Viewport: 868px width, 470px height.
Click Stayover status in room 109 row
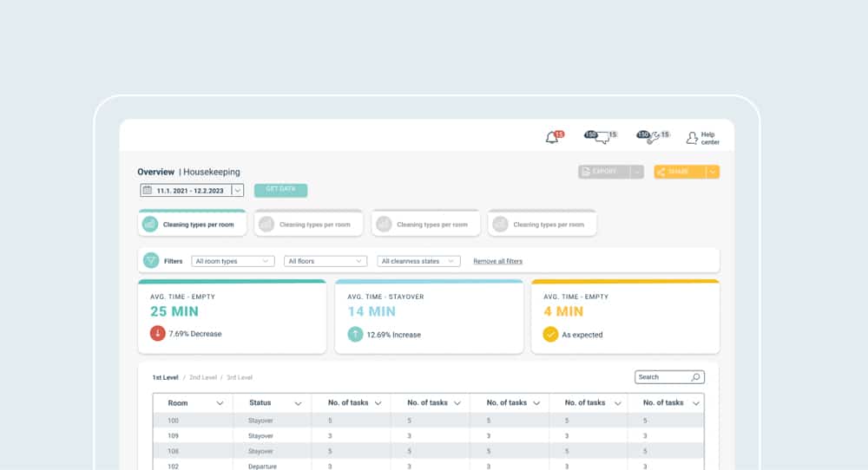(260, 436)
